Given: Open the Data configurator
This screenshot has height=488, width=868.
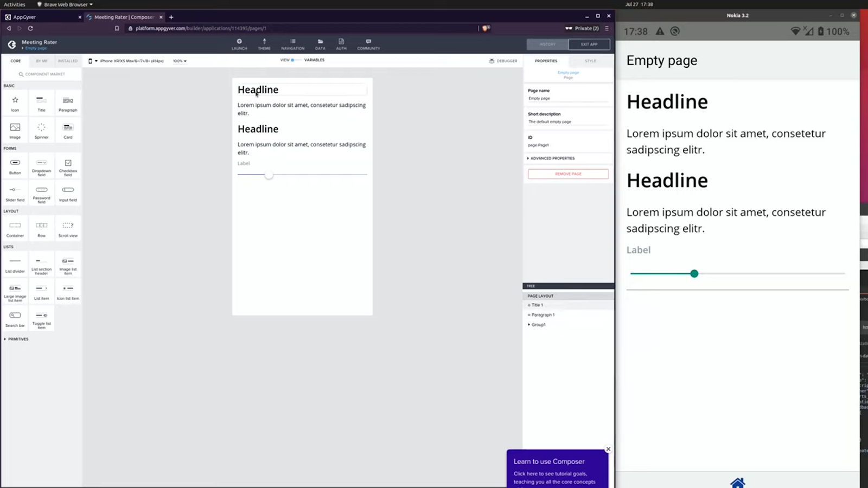Looking at the screenshot, I should (320, 44).
